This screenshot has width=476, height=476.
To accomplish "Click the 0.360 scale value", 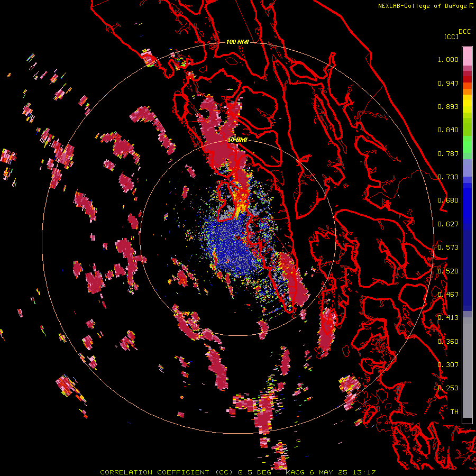I will 448,342.
